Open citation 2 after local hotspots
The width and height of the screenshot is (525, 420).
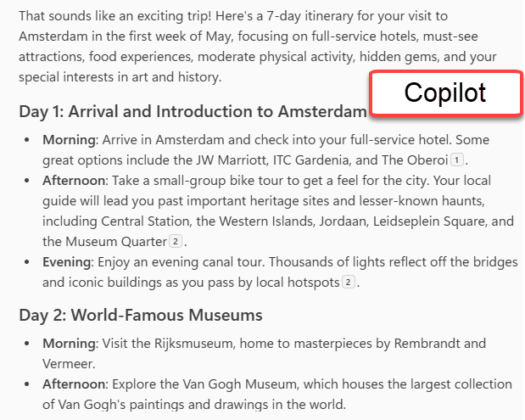[x=348, y=283]
